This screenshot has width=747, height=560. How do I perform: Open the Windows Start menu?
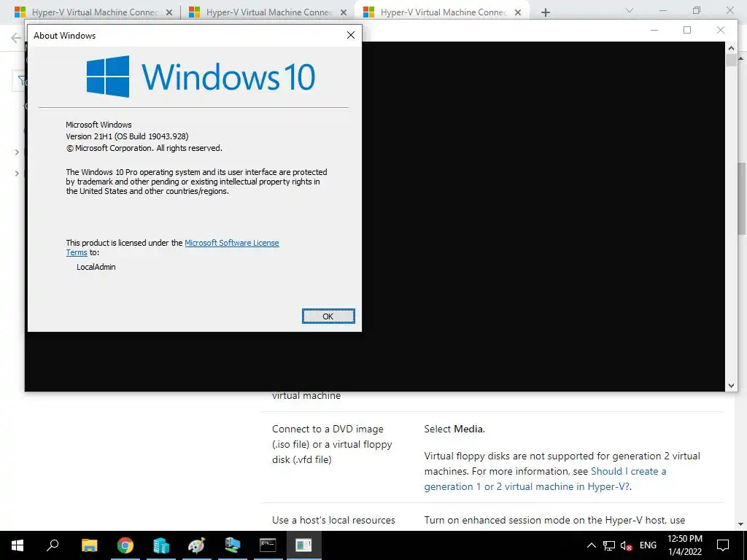(x=18, y=545)
